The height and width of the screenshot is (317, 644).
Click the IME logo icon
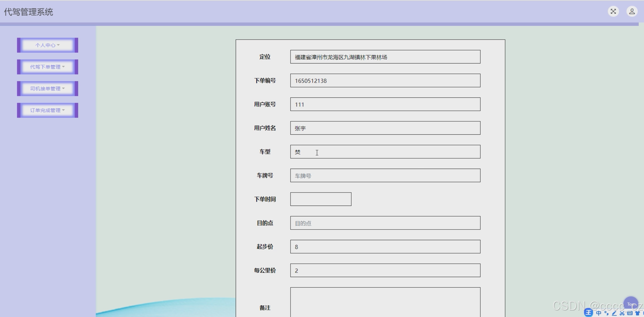[x=588, y=313]
